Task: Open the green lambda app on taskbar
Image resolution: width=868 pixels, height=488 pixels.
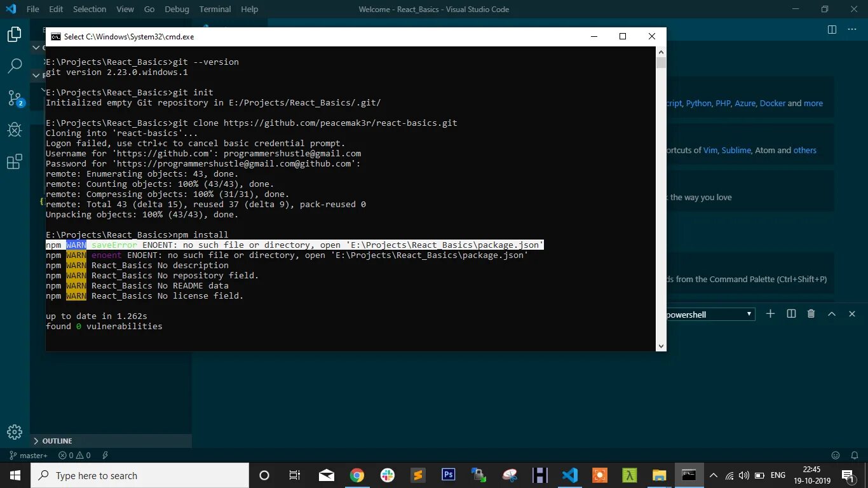Action: pyautogui.click(x=629, y=475)
